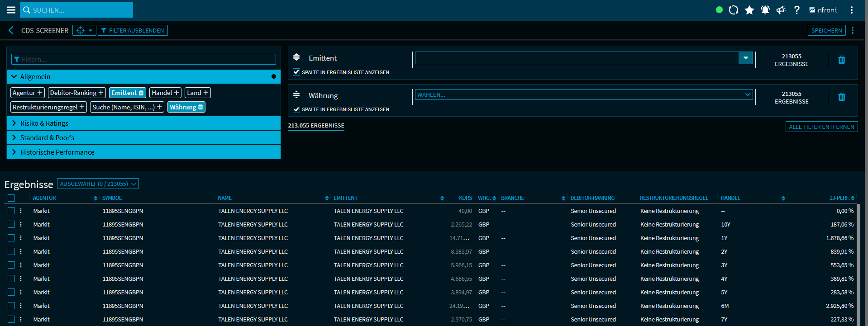
Task: Check the select-all results header checkbox
Action: click(x=11, y=198)
